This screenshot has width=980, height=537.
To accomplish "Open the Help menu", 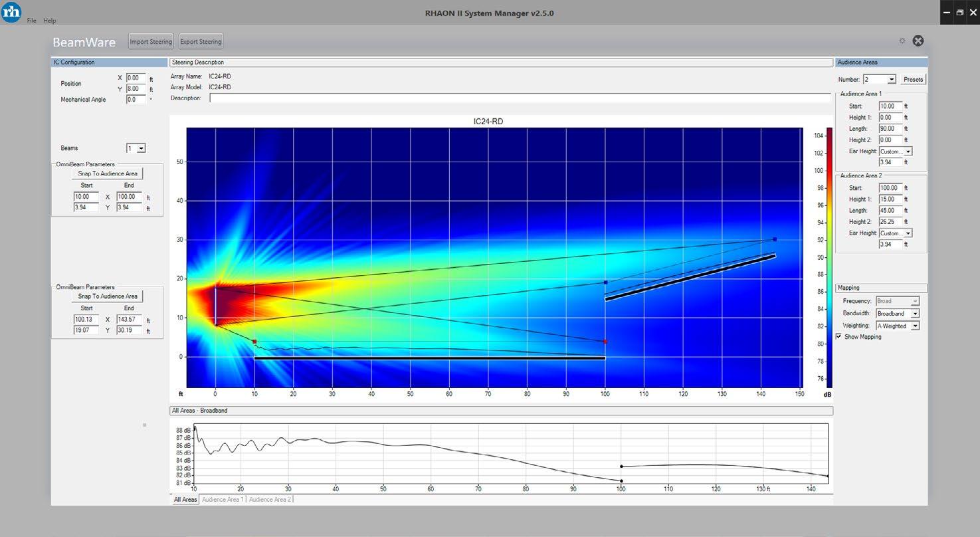I will coord(50,21).
